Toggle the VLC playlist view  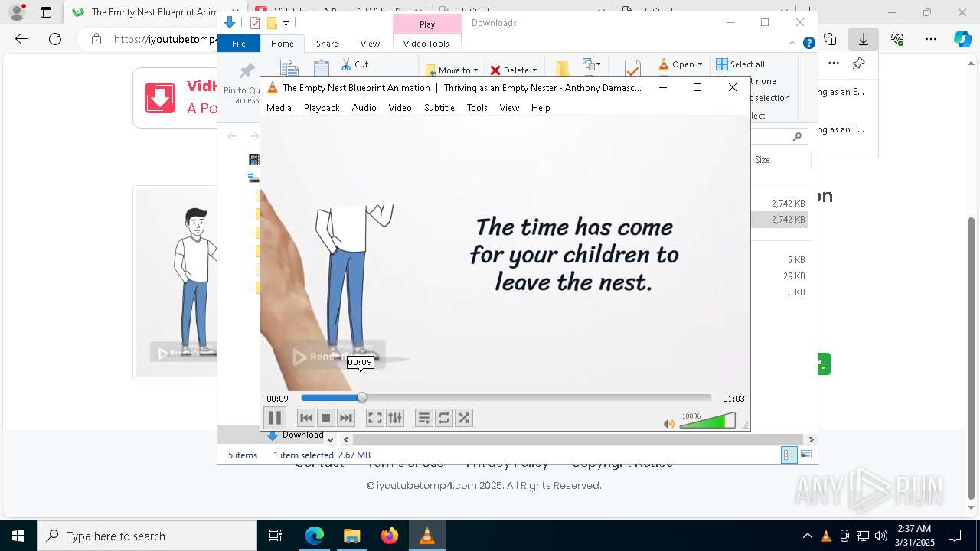point(424,418)
